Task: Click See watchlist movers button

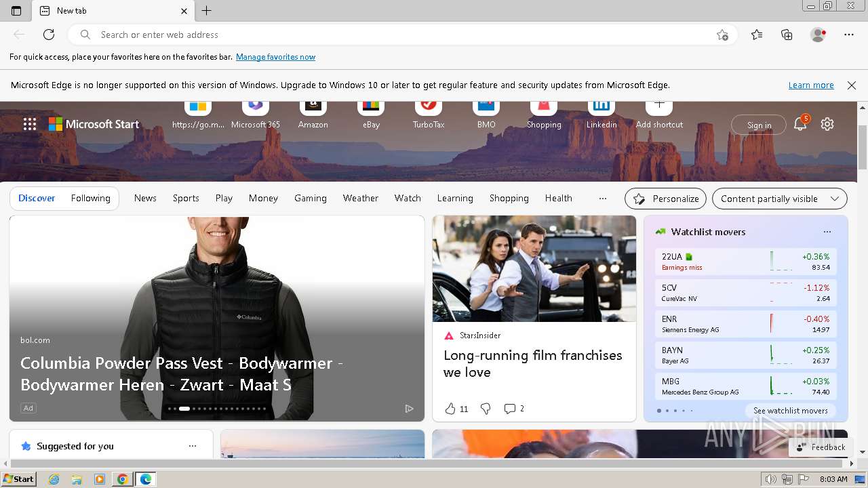Action: tap(791, 411)
